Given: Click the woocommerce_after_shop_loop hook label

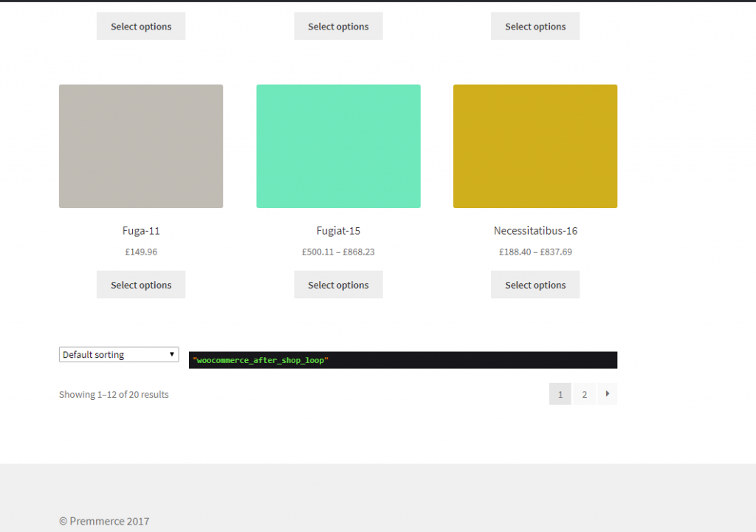Looking at the screenshot, I should [260, 360].
